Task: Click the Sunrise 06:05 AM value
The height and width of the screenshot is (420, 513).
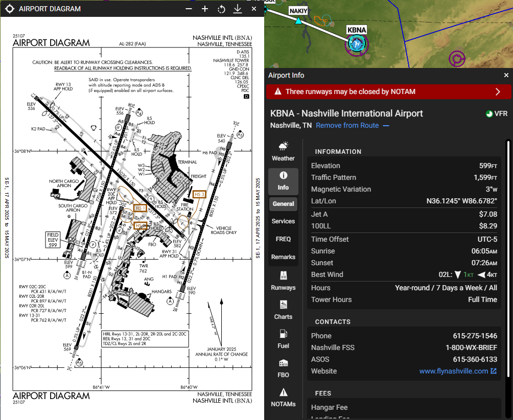Action: [484, 251]
